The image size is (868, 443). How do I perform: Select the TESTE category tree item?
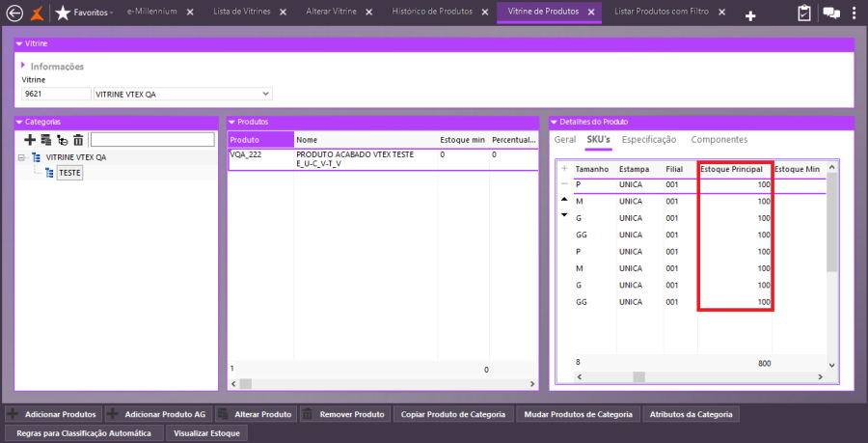tap(69, 173)
